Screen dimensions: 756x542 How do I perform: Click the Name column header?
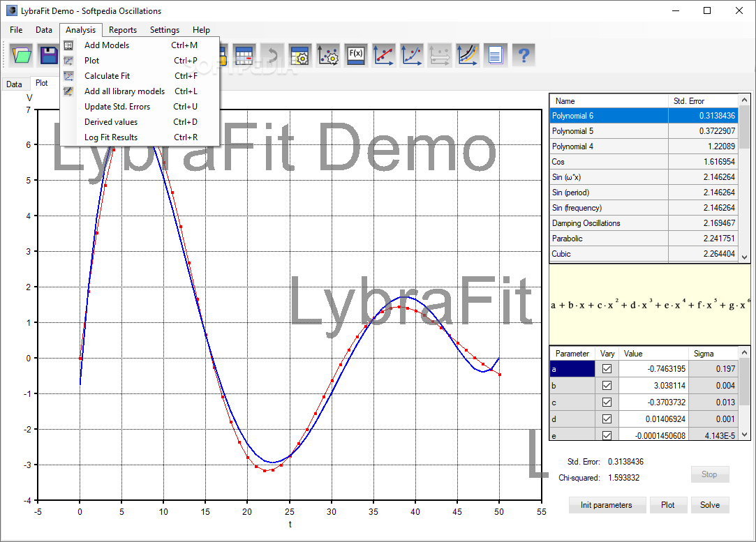(609, 101)
